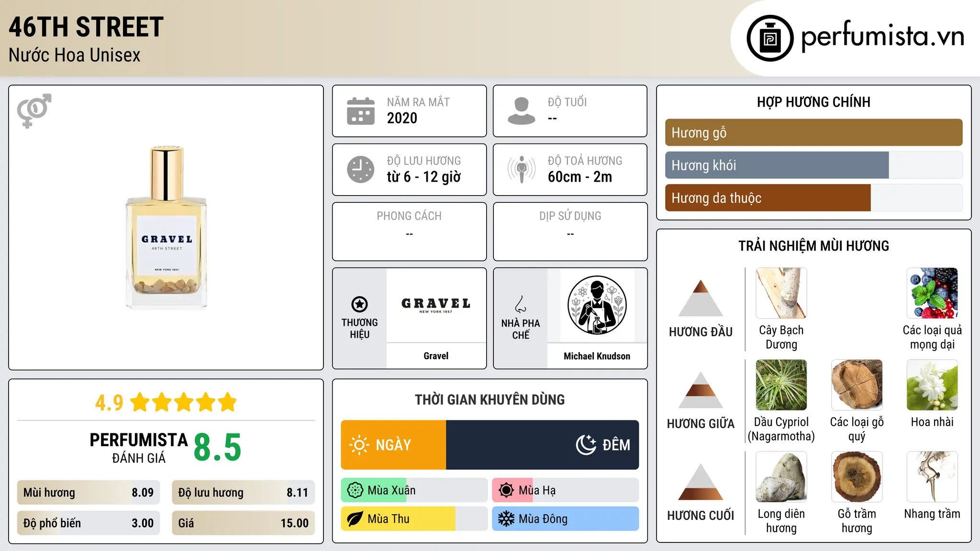
Task: Click the five-star rating row
Action: pos(184,402)
